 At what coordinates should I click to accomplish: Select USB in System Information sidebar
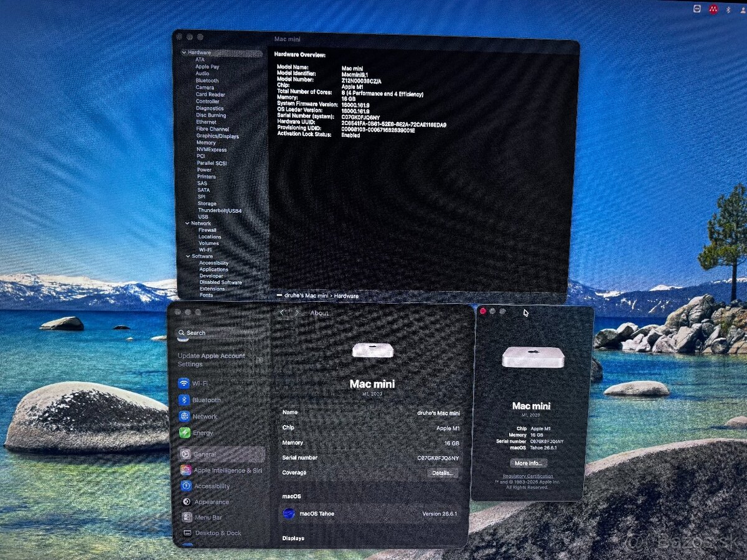tap(203, 217)
